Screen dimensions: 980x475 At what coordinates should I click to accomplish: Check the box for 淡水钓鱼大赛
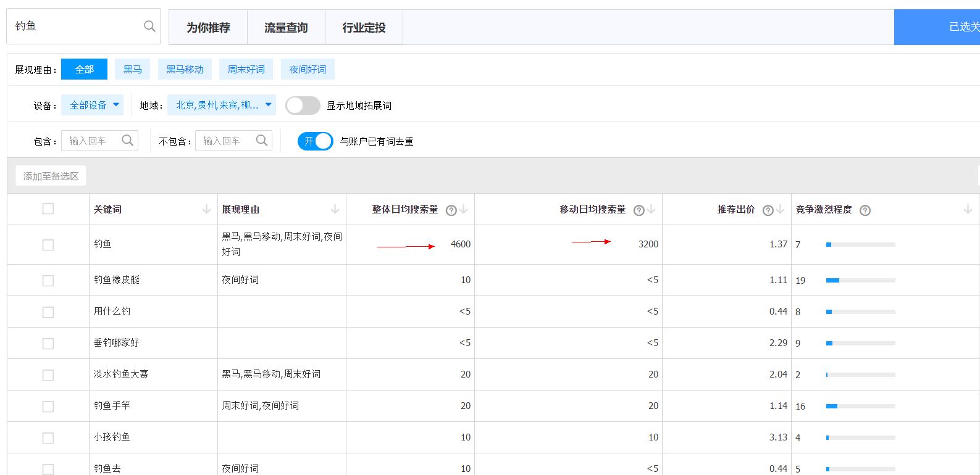(48, 375)
